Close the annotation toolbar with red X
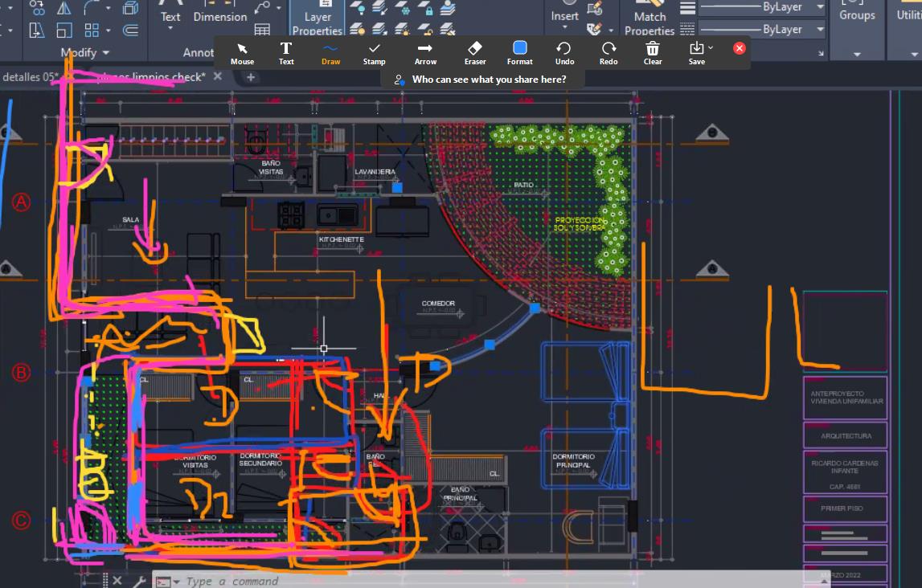Image resolution: width=922 pixels, height=588 pixels. pyautogui.click(x=740, y=48)
